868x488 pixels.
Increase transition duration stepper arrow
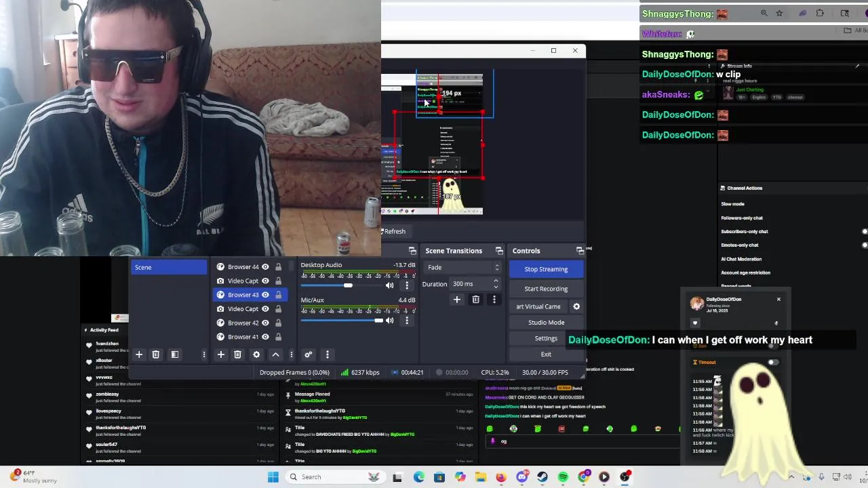click(x=496, y=281)
